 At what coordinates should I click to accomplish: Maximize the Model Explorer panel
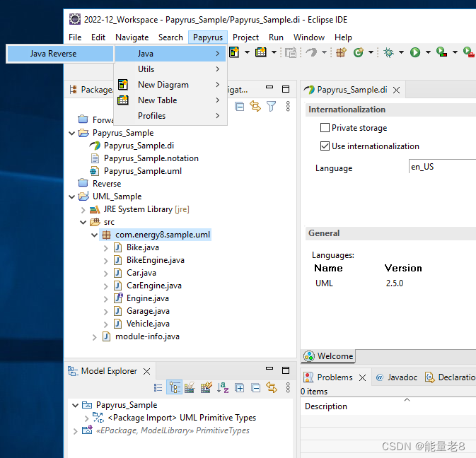[x=286, y=370]
